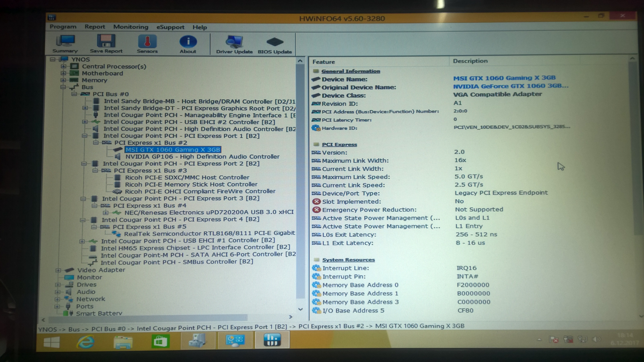Select Ricoh PCI-E Memory Stick Host Controller
Viewport: 644px width, 362px height.
pyautogui.click(x=191, y=184)
